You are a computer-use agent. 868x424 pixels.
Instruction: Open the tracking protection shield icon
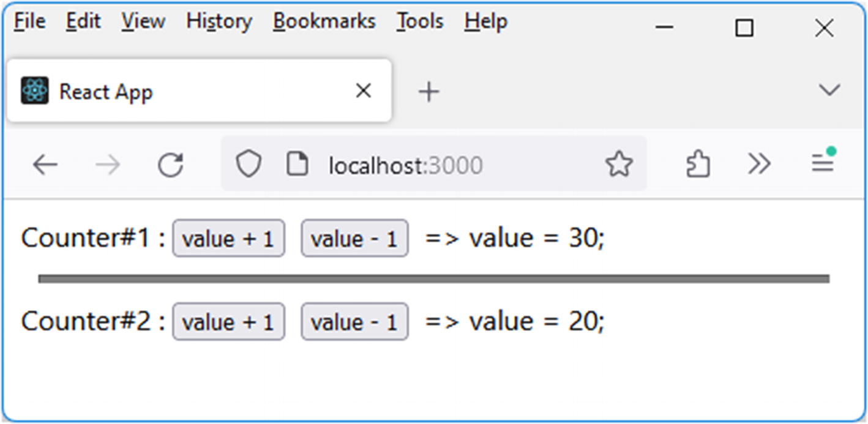coord(249,165)
